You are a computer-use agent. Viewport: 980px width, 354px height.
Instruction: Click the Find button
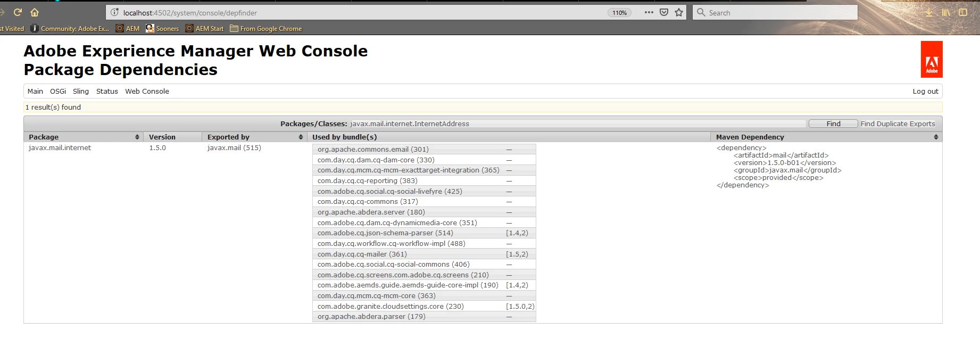pos(833,124)
